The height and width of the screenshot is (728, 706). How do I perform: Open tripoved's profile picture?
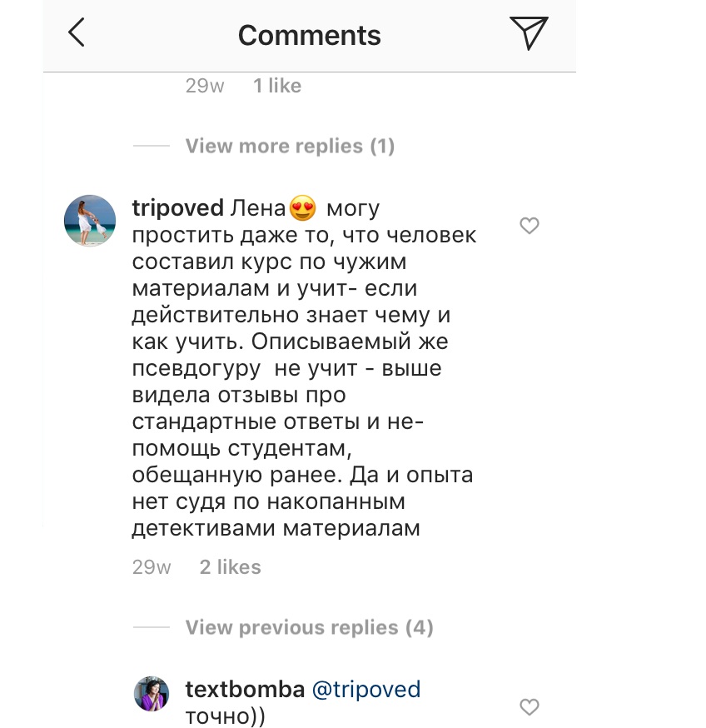(x=90, y=221)
